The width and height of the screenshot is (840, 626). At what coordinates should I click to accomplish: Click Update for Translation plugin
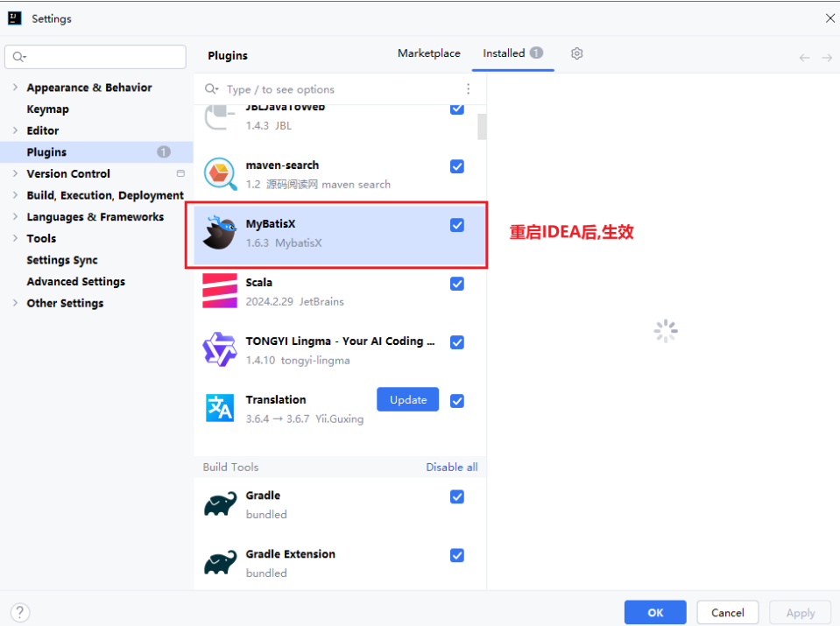point(407,399)
